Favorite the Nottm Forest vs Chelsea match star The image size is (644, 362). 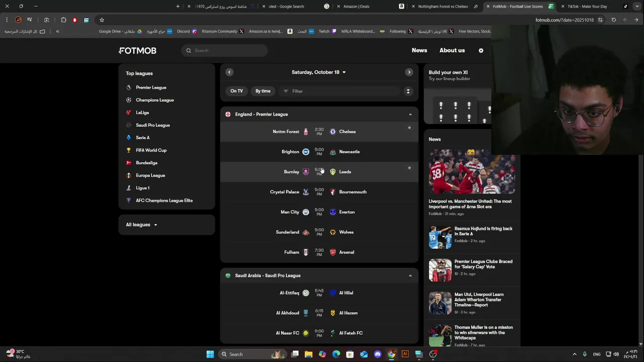pos(409,128)
